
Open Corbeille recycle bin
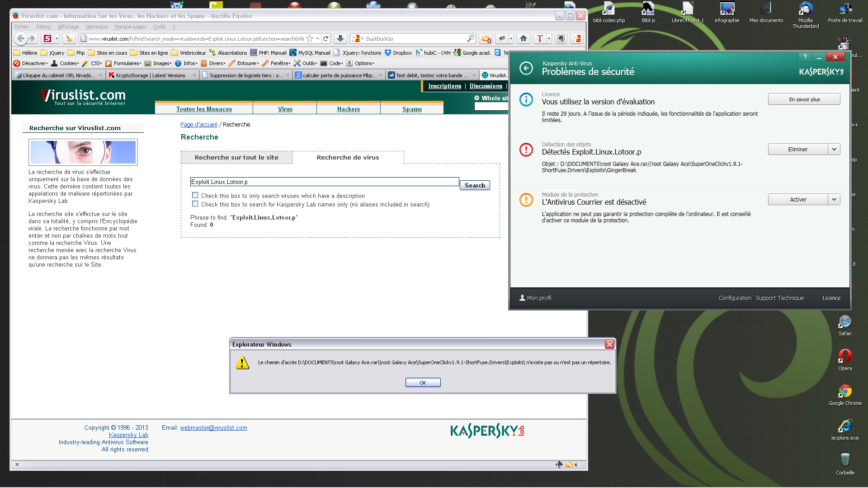[845, 464]
